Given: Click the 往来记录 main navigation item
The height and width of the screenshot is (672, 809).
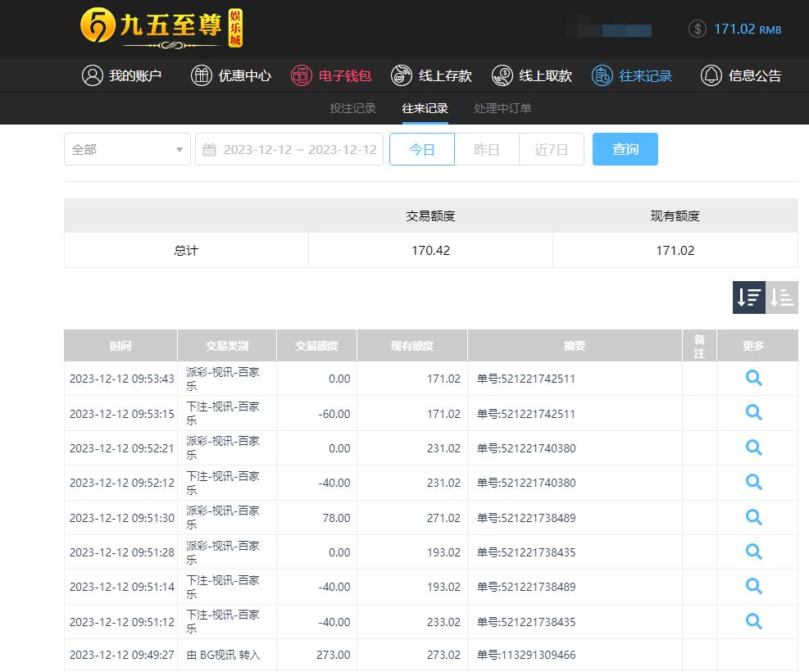Looking at the screenshot, I should 633,75.
